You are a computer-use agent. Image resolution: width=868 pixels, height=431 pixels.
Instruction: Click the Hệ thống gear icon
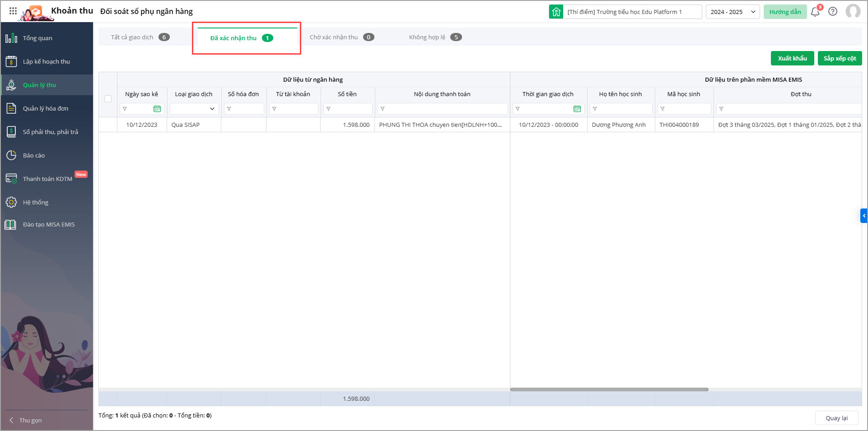[11, 202]
